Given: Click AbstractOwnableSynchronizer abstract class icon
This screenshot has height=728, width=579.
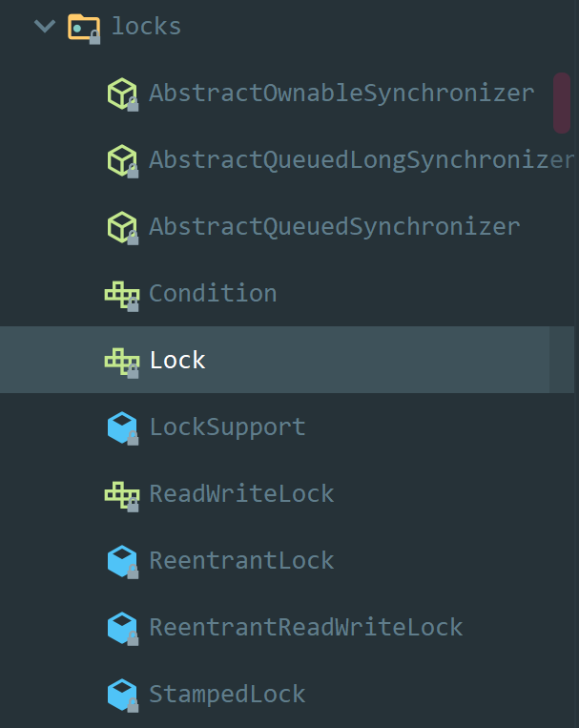Looking at the screenshot, I should pyautogui.click(x=123, y=94).
